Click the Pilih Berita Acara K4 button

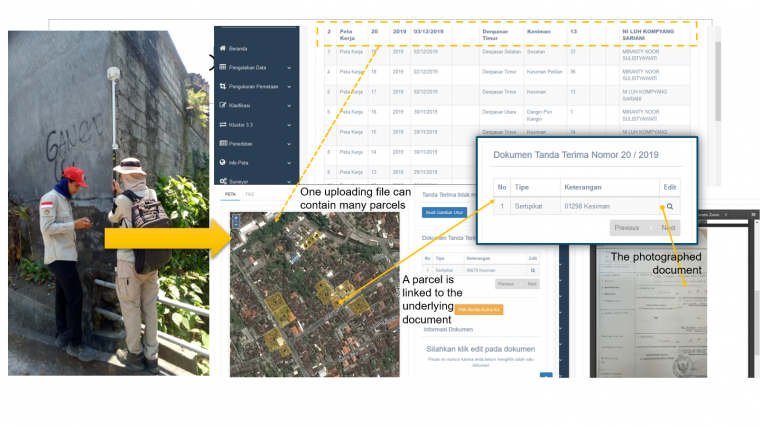click(x=478, y=309)
